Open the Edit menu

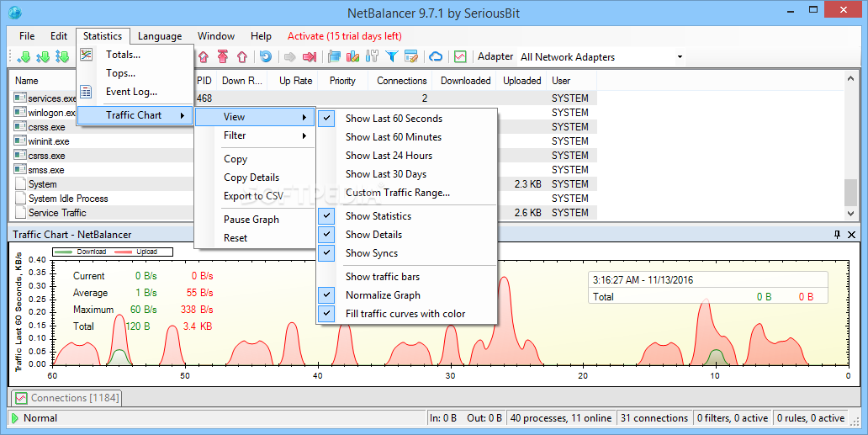pos(59,36)
